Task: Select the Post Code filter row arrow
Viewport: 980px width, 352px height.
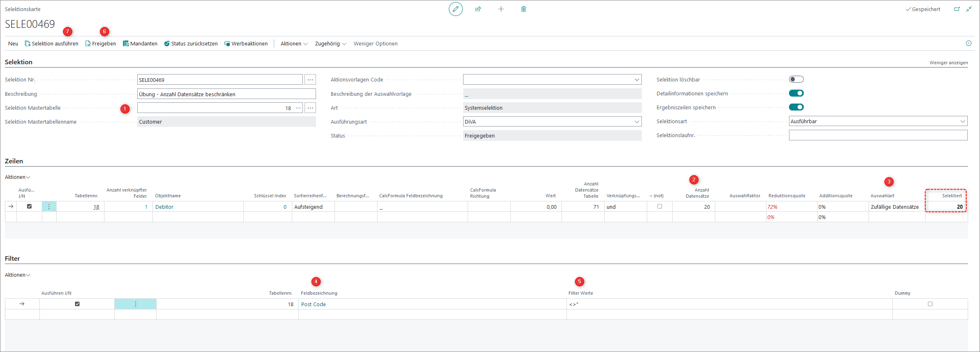Action: click(x=22, y=304)
